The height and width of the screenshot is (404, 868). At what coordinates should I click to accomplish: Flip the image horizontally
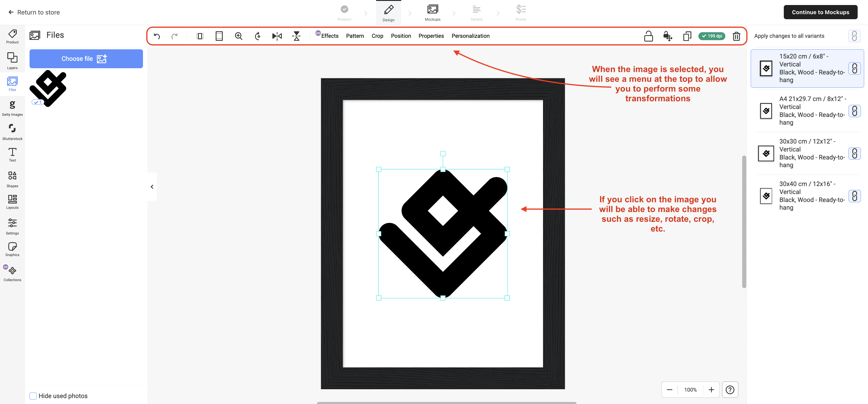point(277,36)
